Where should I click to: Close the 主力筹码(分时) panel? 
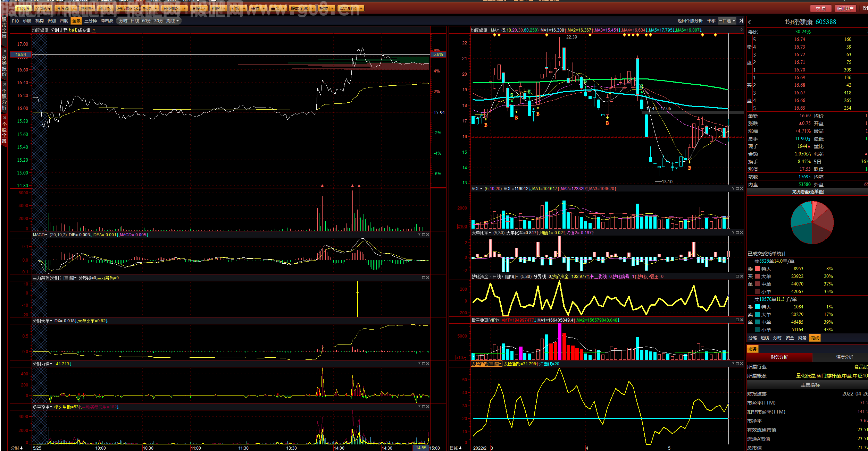tap(428, 278)
